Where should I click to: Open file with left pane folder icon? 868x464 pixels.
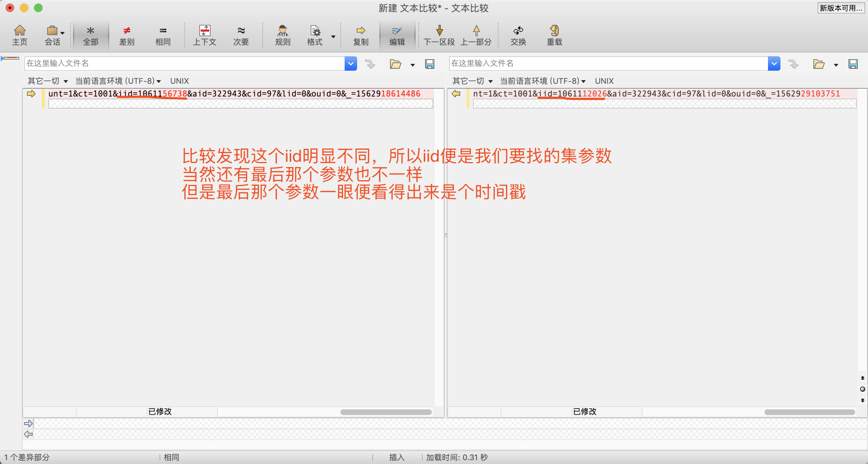[395, 64]
